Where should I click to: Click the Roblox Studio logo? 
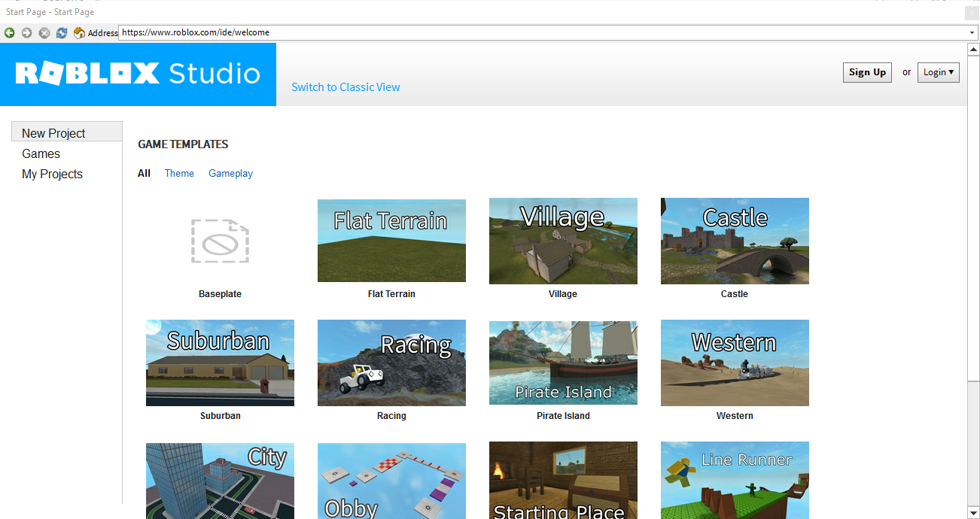click(138, 74)
